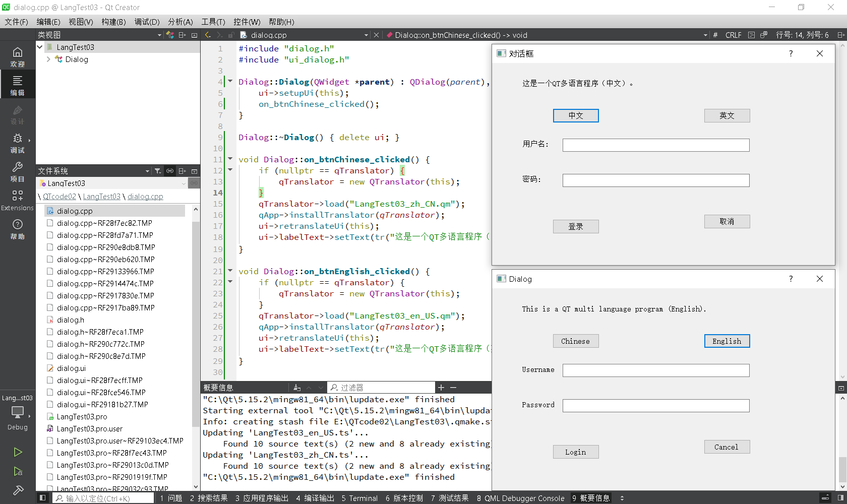Toggle link-with-editor in file system panel
The width and height of the screenshot is (847, 504).
170,171
